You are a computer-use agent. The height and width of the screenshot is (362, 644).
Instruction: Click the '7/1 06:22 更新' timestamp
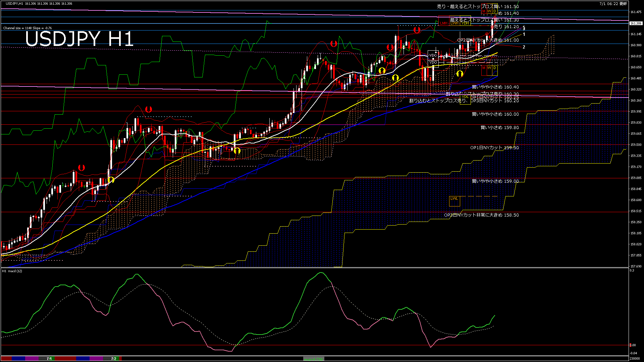pos(613,4)
